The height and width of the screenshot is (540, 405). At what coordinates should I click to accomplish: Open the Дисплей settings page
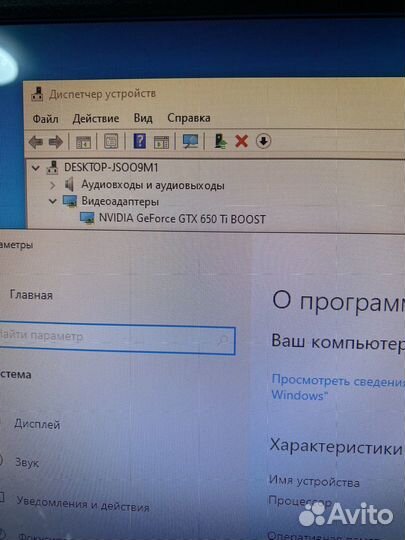[37, 424]
